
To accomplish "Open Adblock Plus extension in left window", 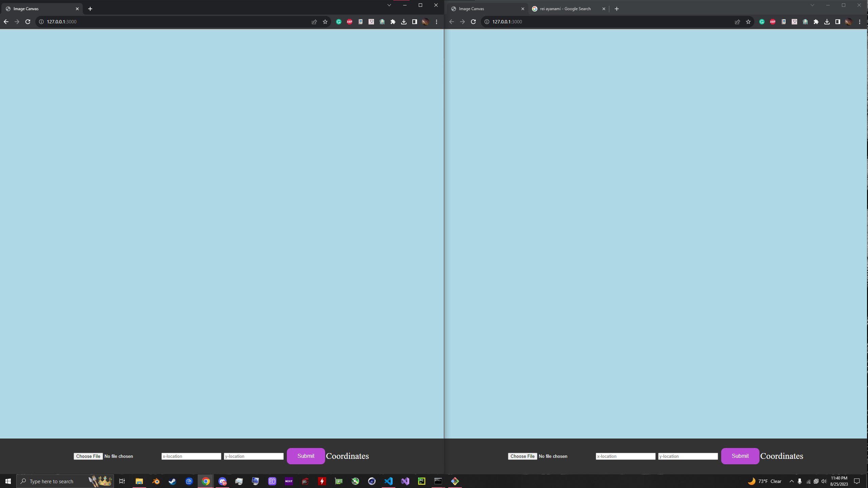I will tap(349, 22).
